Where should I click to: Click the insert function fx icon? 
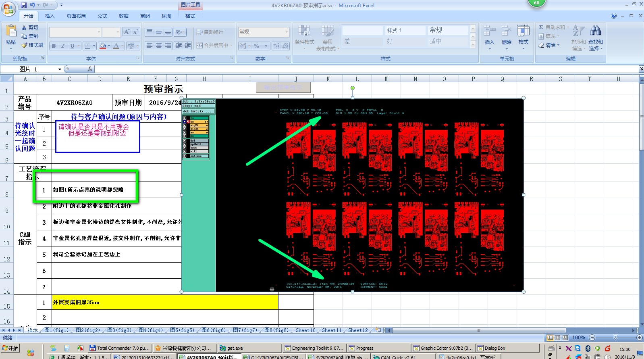pos(90,69)
